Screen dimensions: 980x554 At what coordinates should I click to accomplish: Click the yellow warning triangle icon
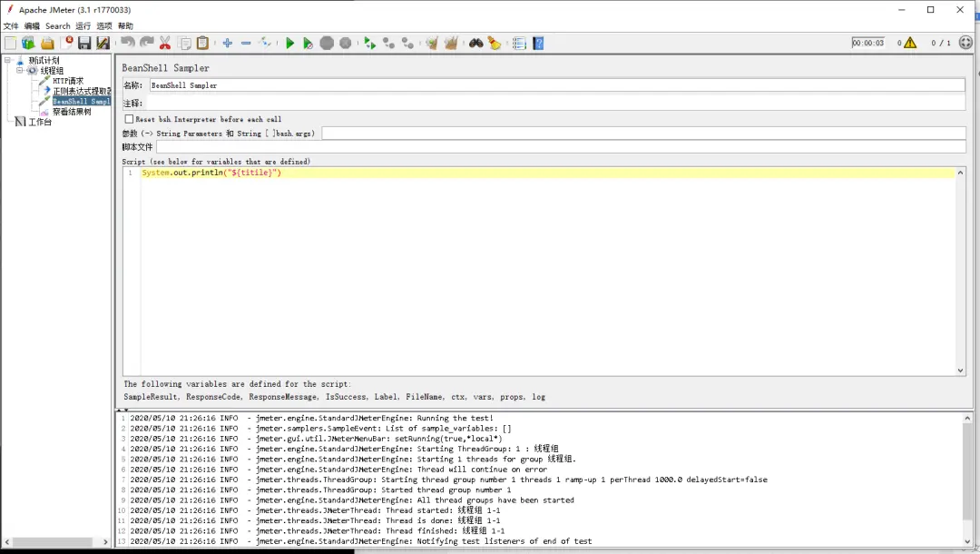pos(910,43)
